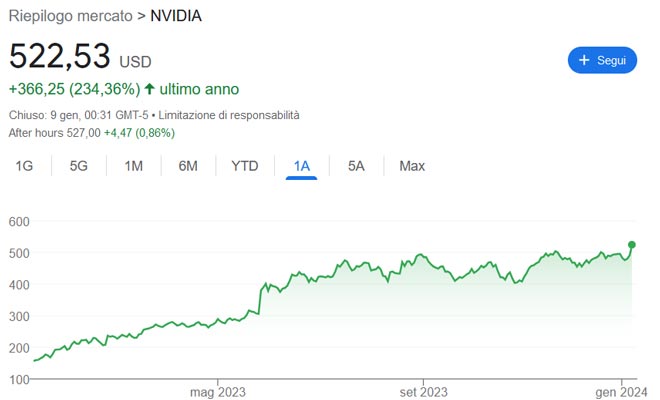Click the green up arrow icon
Viewport: 660px width, 400px height.
(150, 89)
